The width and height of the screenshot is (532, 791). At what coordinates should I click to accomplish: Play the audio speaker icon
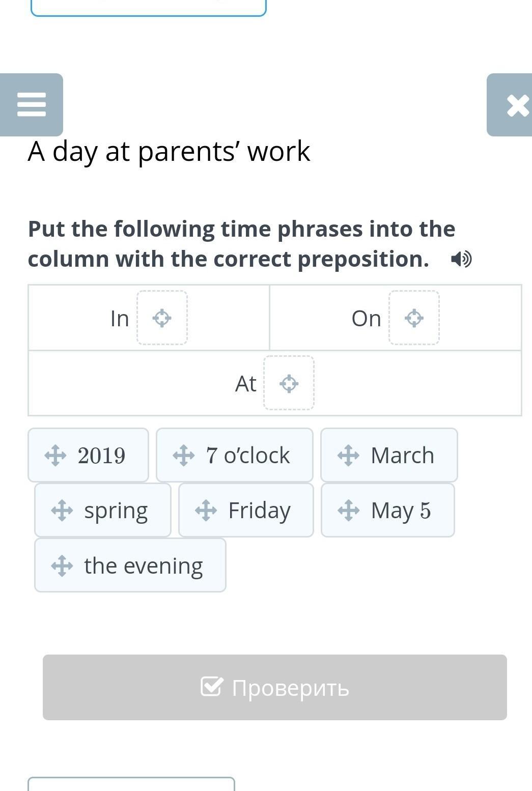pyautogui.click(x=461, y=259)
